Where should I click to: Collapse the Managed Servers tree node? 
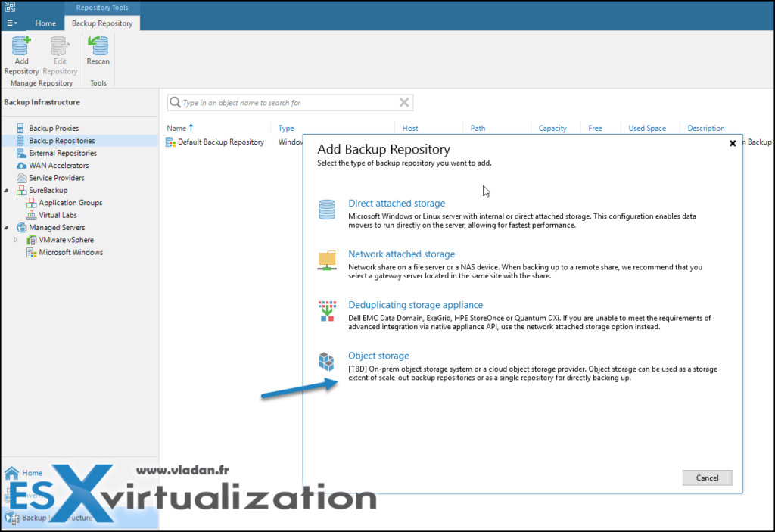(6, 228)
